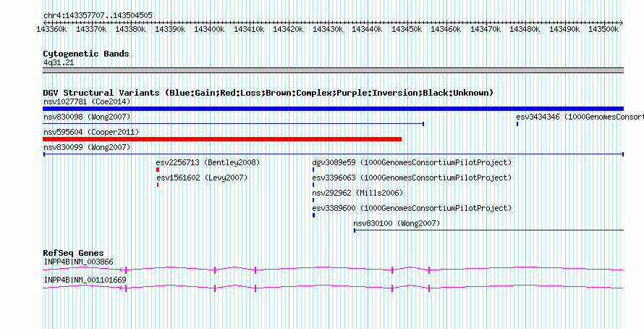Screen dimensions: 644x329
Task: Click the blue nsv1027781 gain bar
Action: pyautogui.click(x=333, y=109)
